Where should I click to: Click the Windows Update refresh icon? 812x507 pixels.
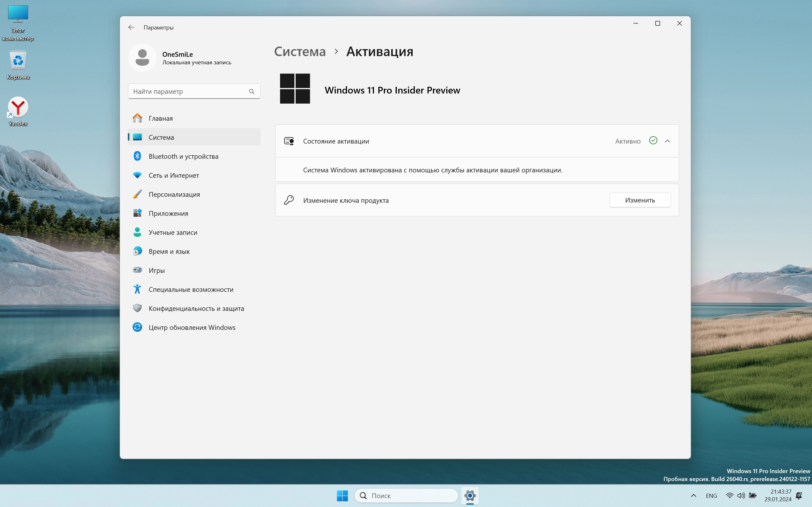137,327
